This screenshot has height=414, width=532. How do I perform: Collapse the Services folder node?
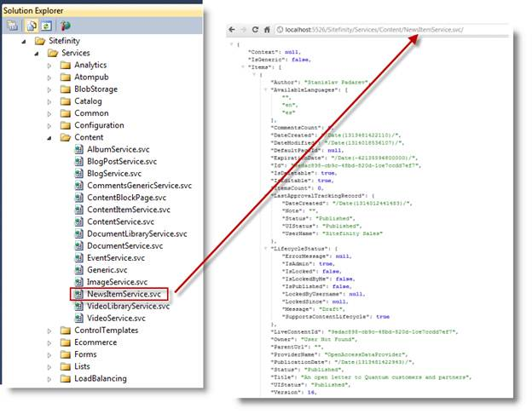[37, 54]
